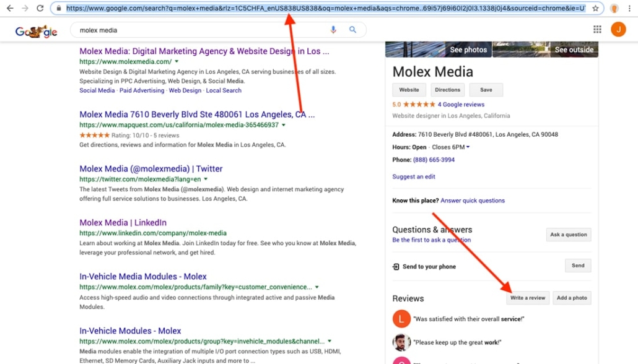Viewport: 638px width, 364px height.
Task: Go back using the browser back arrow
Action: click(10, 8)
